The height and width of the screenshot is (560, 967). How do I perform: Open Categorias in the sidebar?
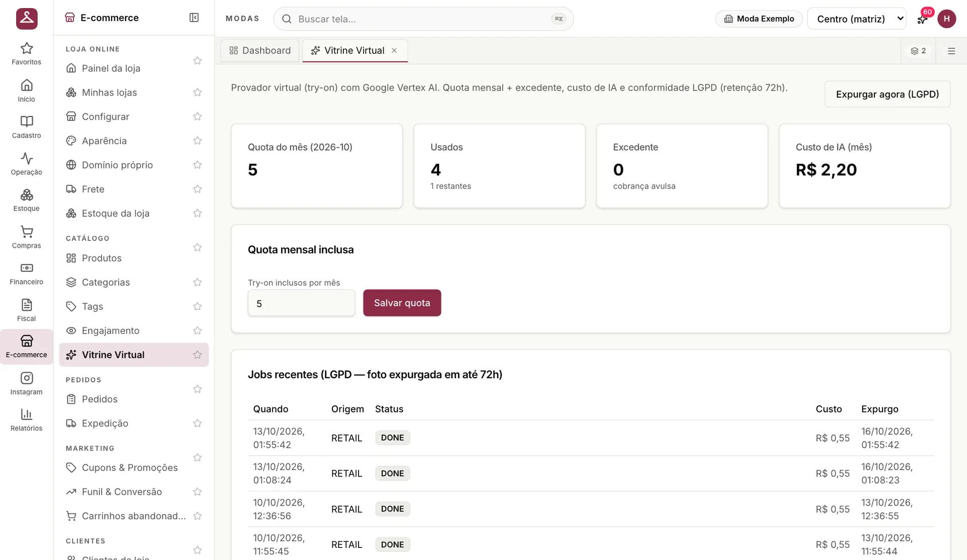tap(133, 282)
